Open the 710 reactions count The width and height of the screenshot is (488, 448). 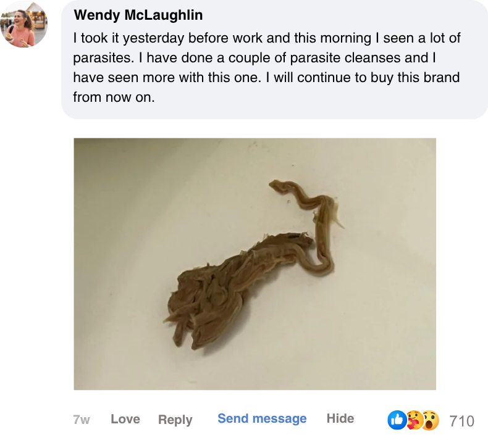click(462, 421)
